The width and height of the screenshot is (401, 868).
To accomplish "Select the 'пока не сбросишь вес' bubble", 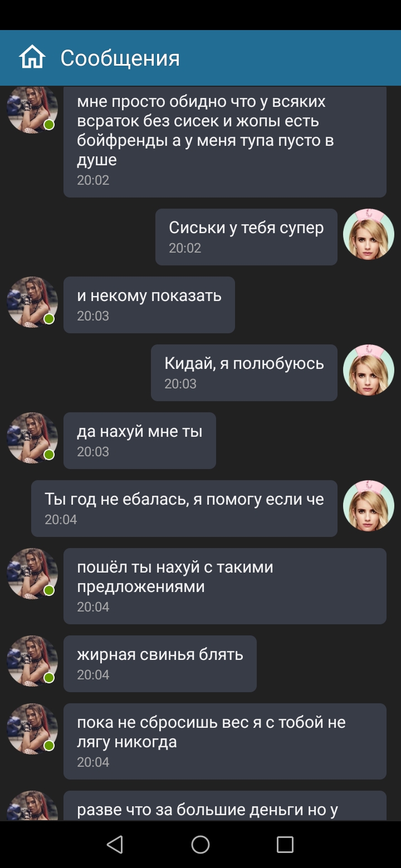I will [x=225, y=741].
